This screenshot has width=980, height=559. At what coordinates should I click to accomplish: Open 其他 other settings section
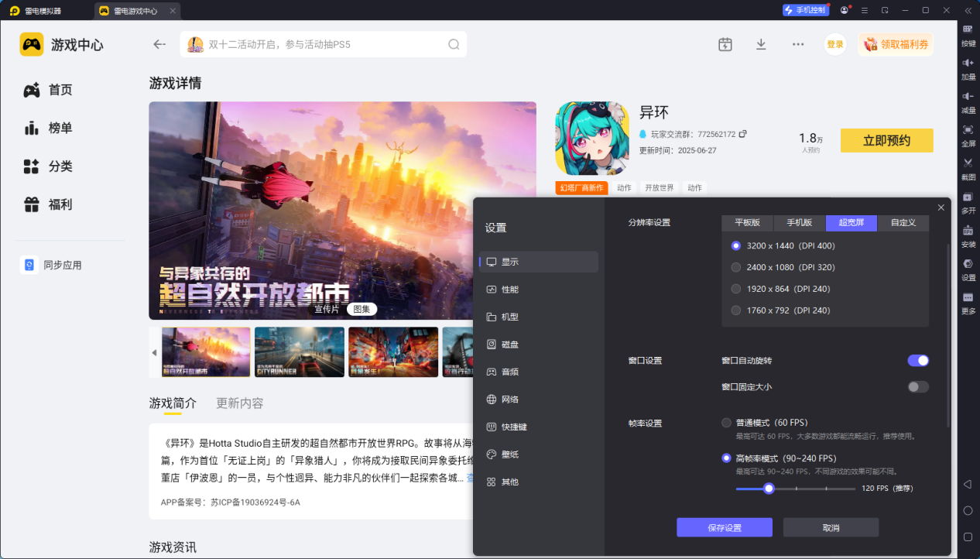539,482
